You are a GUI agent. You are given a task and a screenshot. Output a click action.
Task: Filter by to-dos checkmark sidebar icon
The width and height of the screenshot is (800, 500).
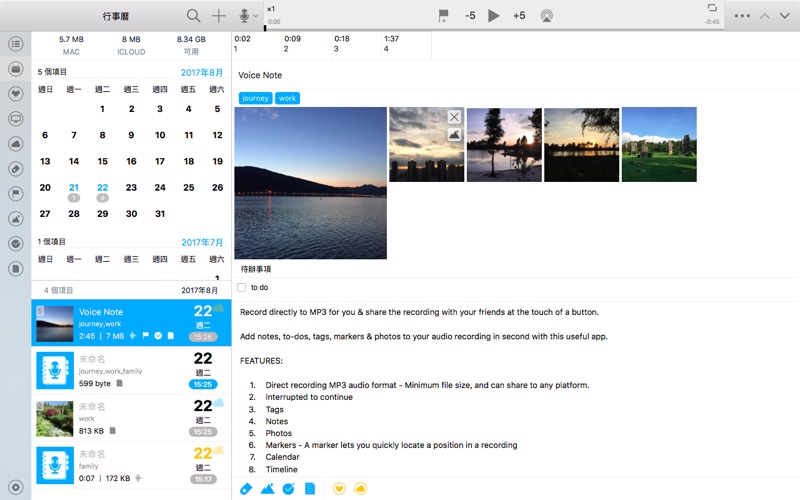coord(16,244)
